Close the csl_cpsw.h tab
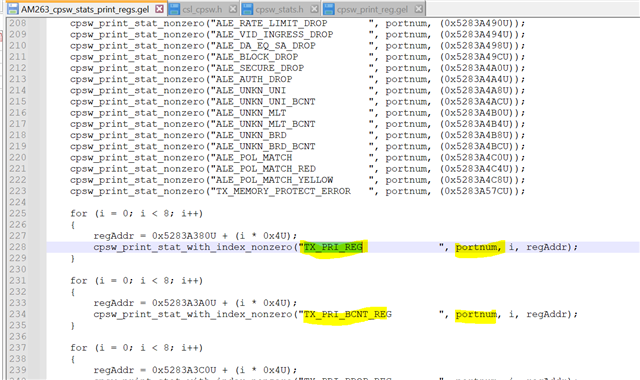Image resolution: width=640 pixels, height=380 pixels. pos(233,9)
